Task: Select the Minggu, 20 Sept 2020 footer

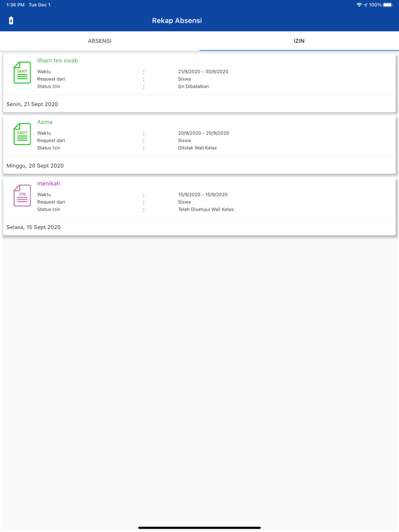Action: (x=35, y=166)
